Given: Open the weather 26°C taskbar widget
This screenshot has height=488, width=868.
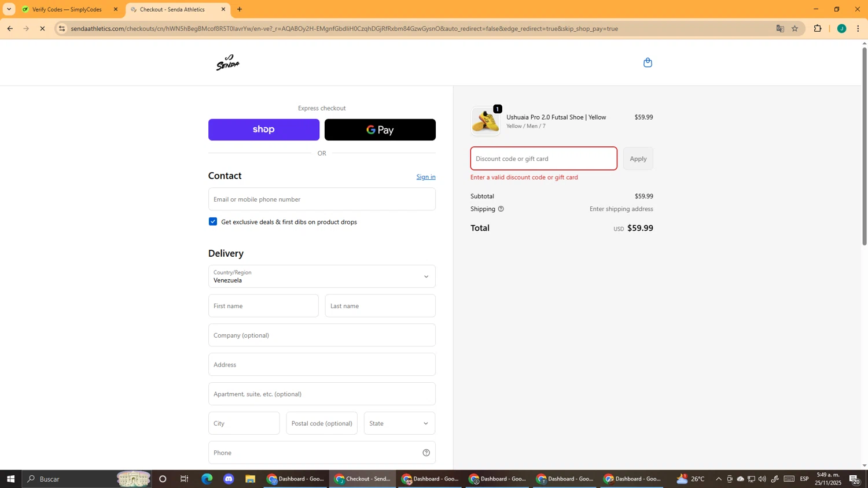Looking at the screenshot, I should (691, 479).
